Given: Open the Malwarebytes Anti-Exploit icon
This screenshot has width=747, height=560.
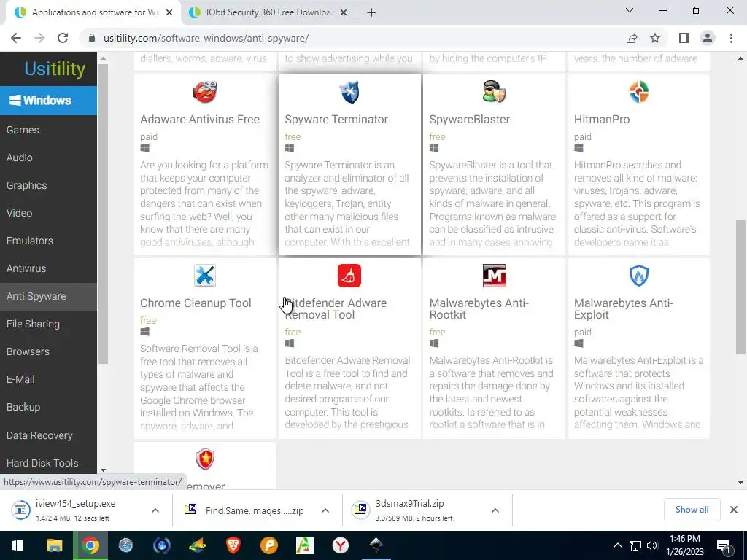Looking at the screenshot, I should click(639, 276).
